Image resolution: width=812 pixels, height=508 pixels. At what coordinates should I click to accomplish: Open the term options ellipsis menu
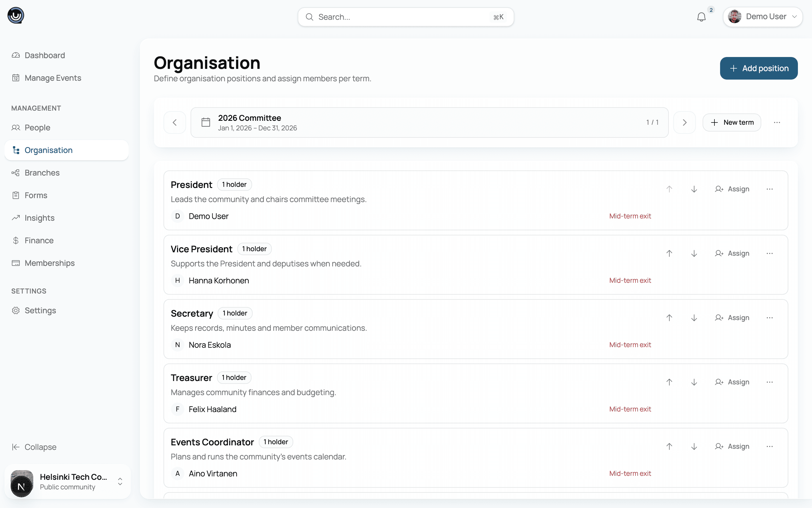pyautogui.click(x=777, y=123)
